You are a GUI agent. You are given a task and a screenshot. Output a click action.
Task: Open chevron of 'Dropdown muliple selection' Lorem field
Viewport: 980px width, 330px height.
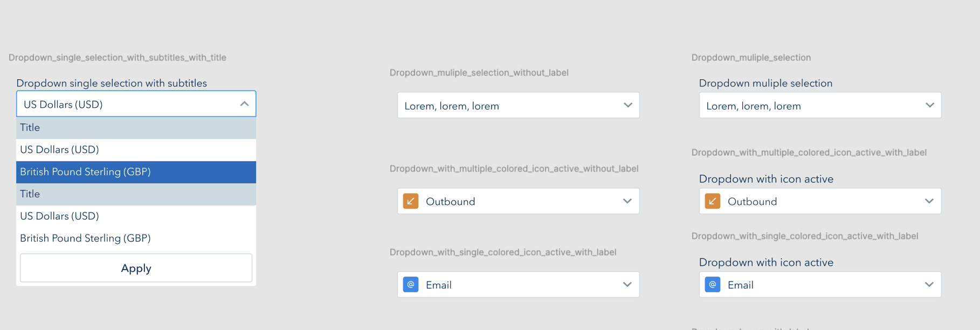point(929,105)
